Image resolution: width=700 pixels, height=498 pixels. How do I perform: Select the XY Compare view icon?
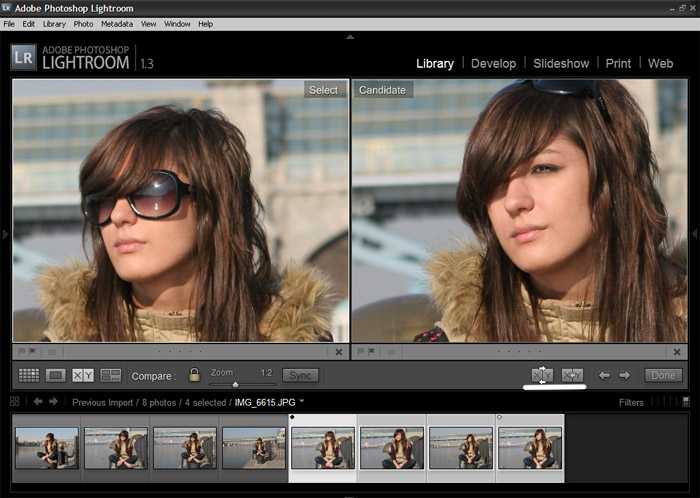83,375
